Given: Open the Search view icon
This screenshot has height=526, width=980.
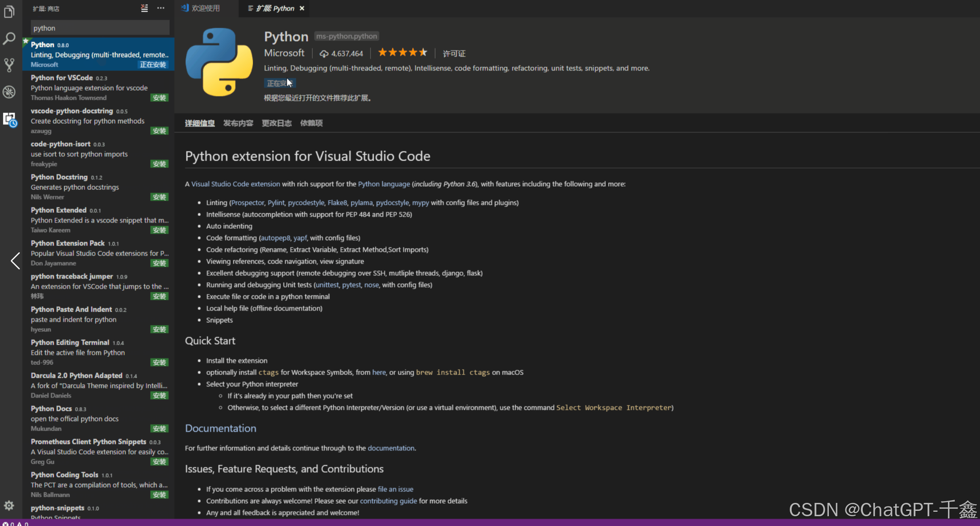Looking at the screenshot, I should coord(9,39).
